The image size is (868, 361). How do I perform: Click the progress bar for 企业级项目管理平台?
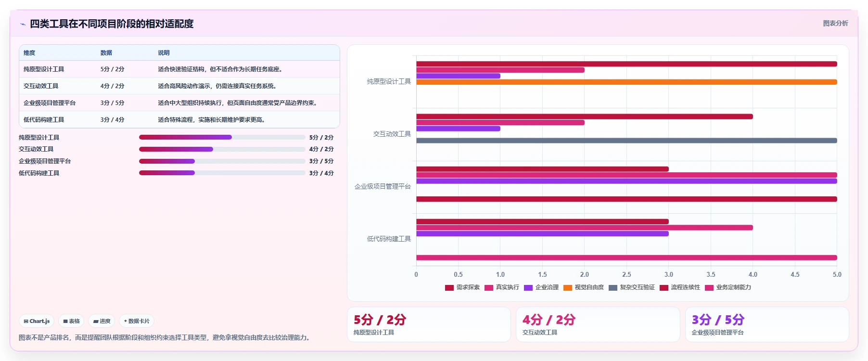[222, 161]
